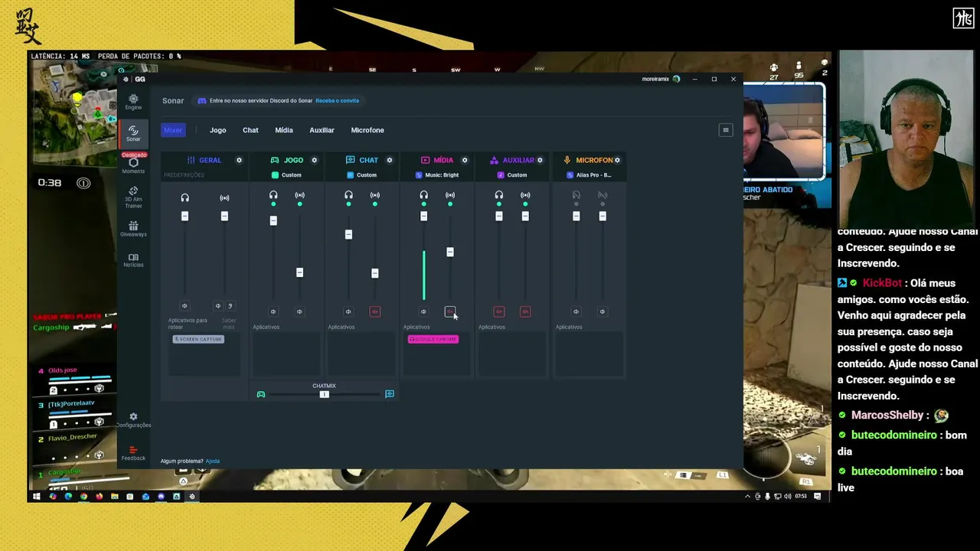Viewport: 980px width, 551px height.
Task: Open the Giveaways section in sidebar
Action: tap(133, 229)
